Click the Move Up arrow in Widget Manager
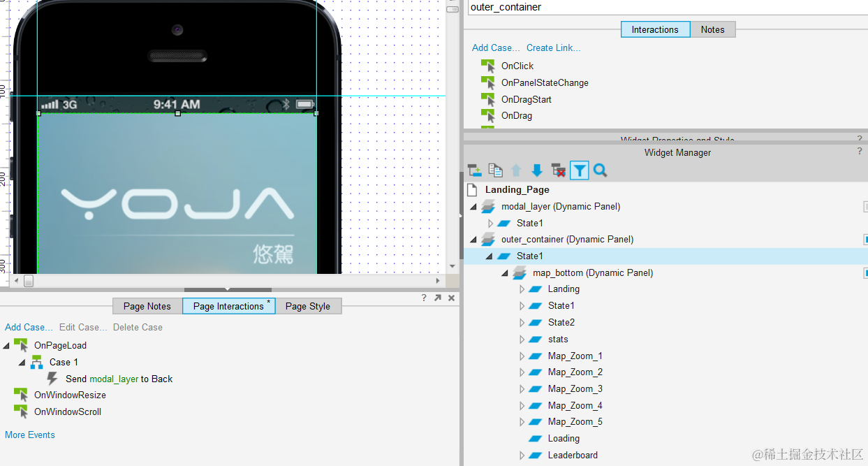Viewport: 868px width, 466px height. (x=517, y=170)
